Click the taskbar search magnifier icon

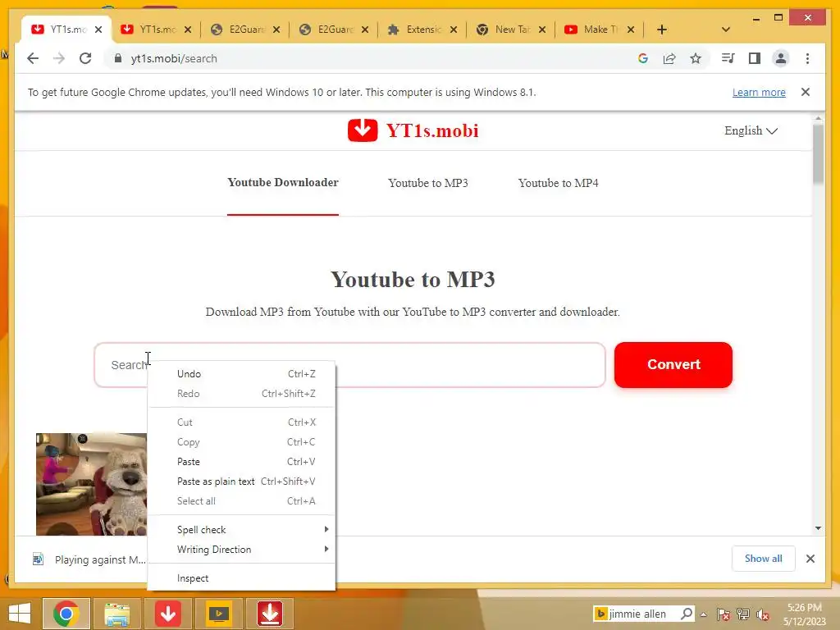tap(687, 614)
